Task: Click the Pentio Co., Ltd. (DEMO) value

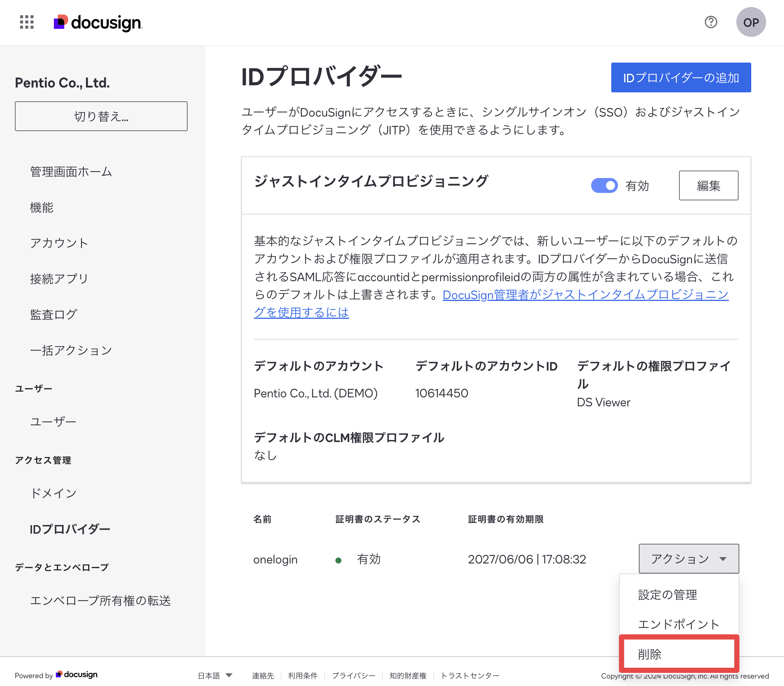Action: pos(316,393)
